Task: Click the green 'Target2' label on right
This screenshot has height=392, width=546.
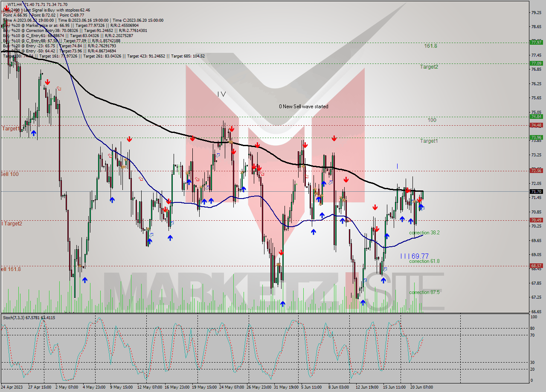Action: pos(429,66)
